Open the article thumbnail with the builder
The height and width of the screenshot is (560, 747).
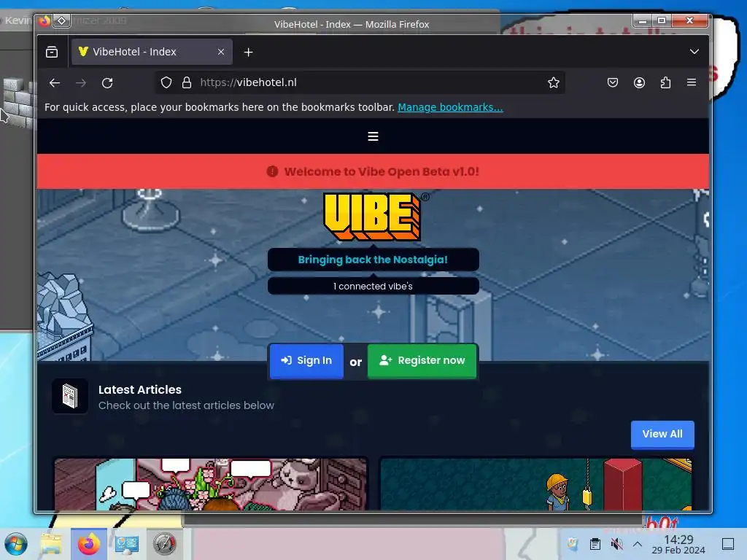point(536,484)
